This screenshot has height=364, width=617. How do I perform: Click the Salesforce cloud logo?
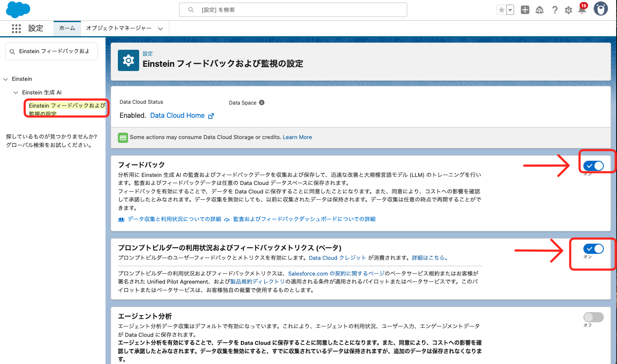click(x=18, y=10)
